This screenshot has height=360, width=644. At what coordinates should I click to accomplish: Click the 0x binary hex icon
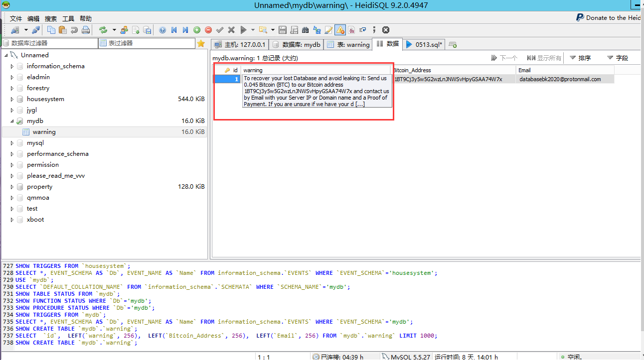(x=351, y=30)
